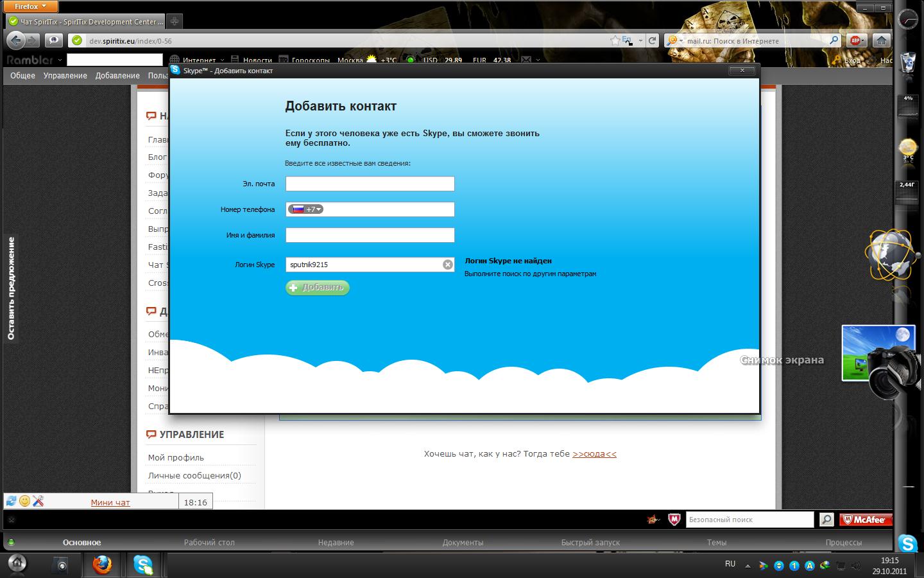Click the Темы dock tab
This screenshot has height=578, width=924.
[x=717, y=543]
